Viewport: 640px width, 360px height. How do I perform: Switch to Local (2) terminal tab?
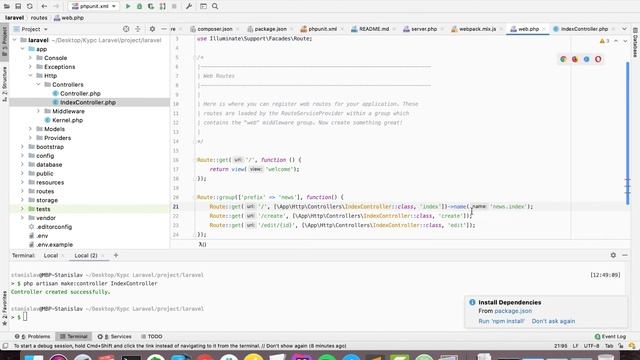tap(86, 256)
